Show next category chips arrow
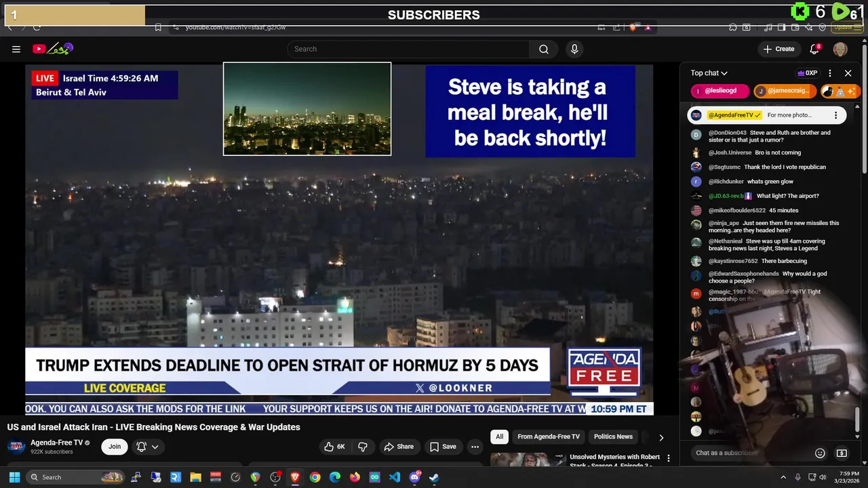 point(661,437)
